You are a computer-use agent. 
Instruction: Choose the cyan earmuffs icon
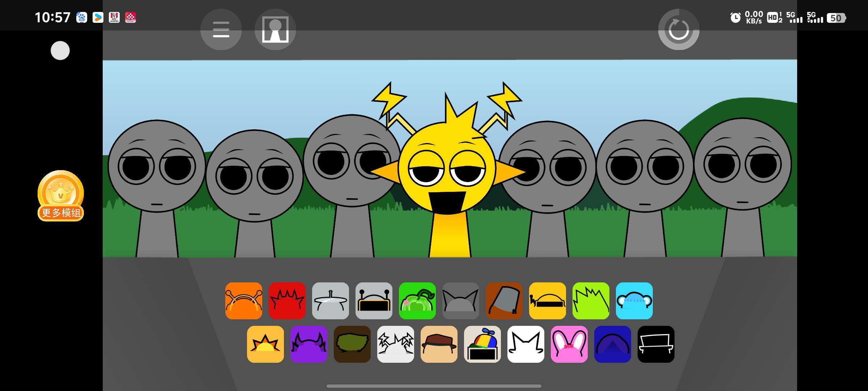click(x=634, y=301)
